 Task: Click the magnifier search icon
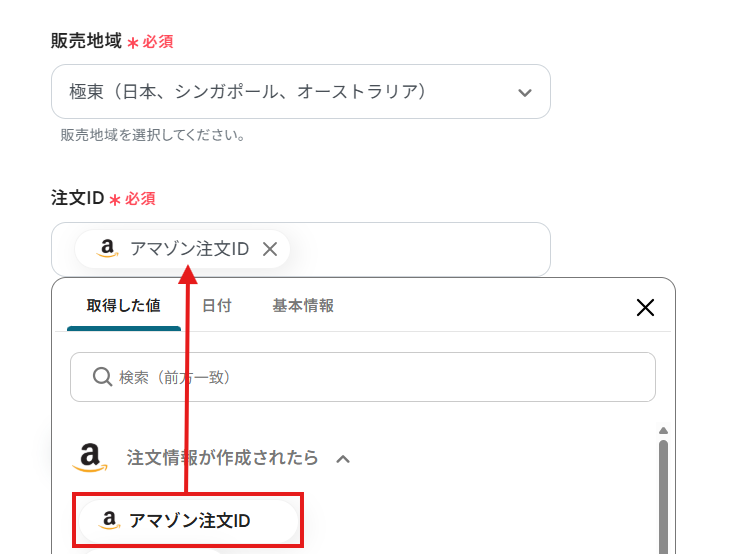tap(102, 377)
